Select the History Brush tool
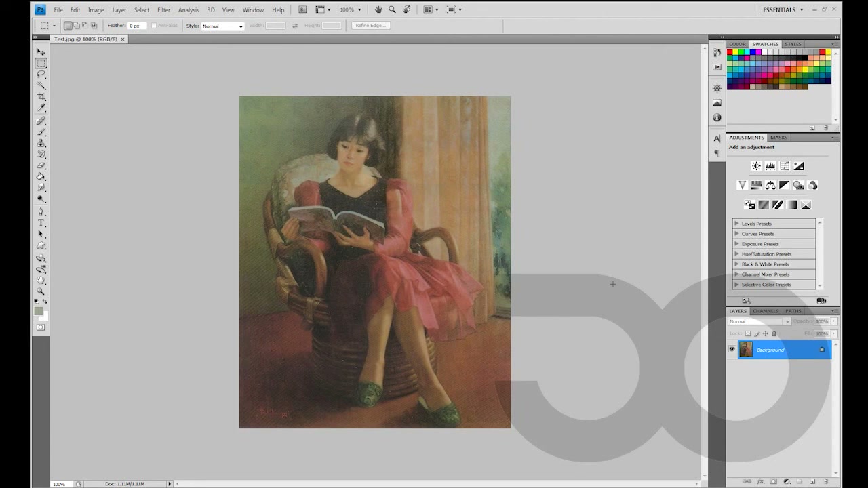Image resolution: width=868 pixels, height=488 pixels. 41,154
